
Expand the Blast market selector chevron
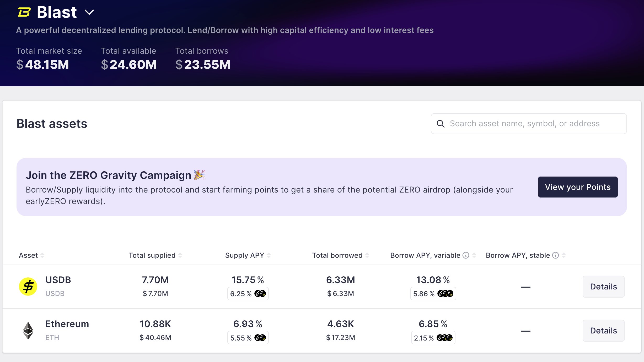89,12
